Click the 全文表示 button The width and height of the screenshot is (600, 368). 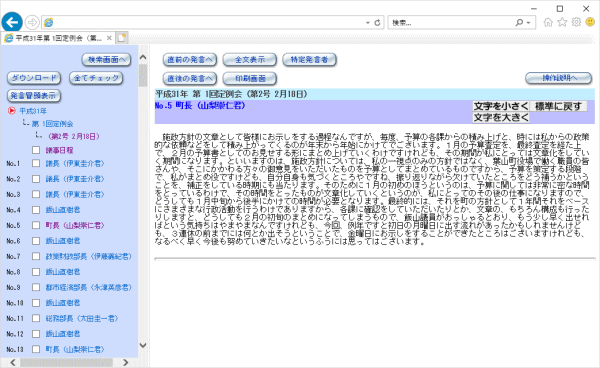click(x=249, y=60)
